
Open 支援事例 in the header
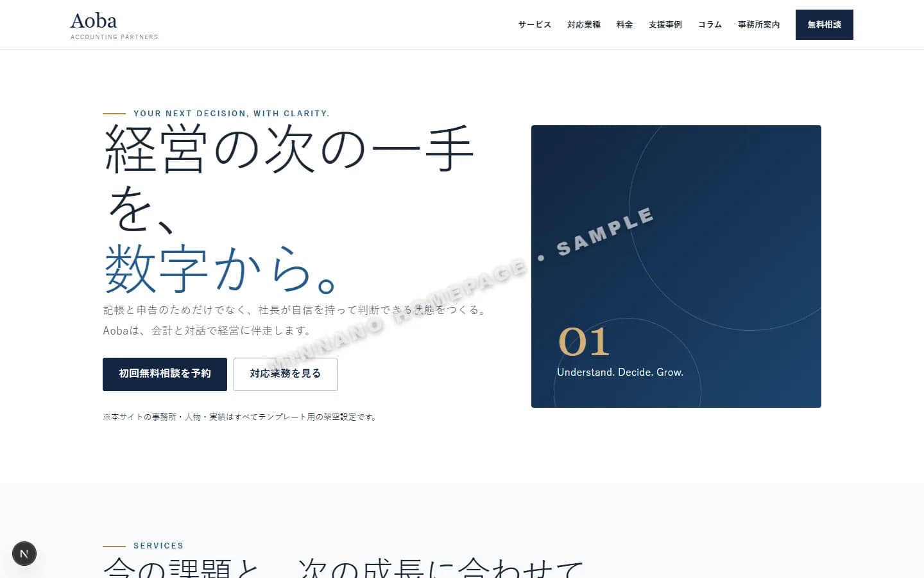point(665,24)
